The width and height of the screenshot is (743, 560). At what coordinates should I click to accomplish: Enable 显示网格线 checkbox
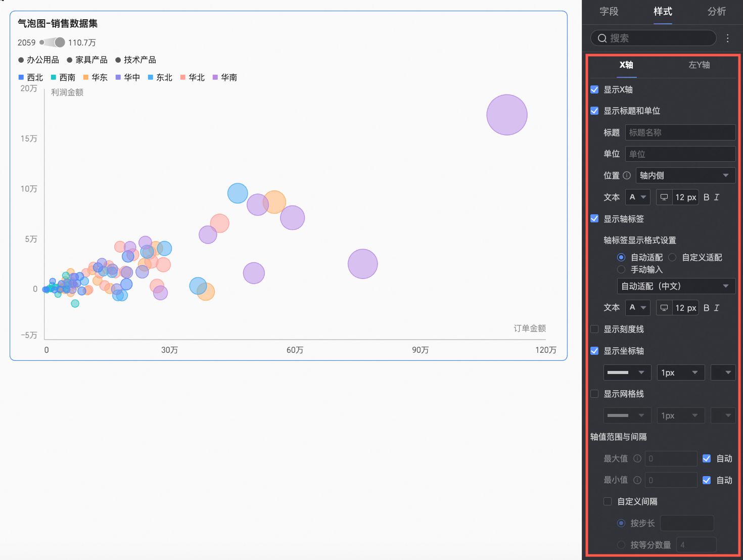pos(594,394)
